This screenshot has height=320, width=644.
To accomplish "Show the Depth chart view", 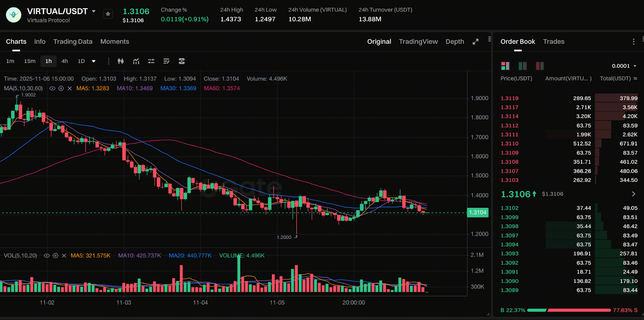I will (455, 41).
